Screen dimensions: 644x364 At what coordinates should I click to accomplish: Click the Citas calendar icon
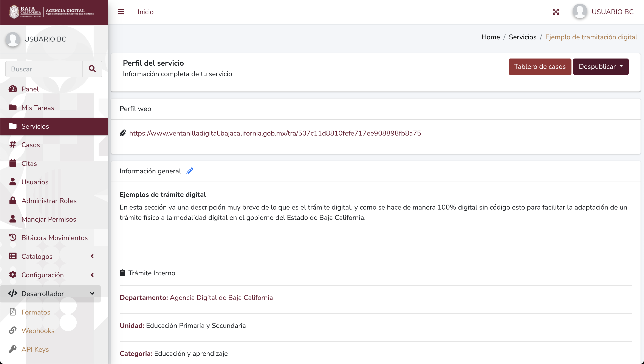coord(13,163)
